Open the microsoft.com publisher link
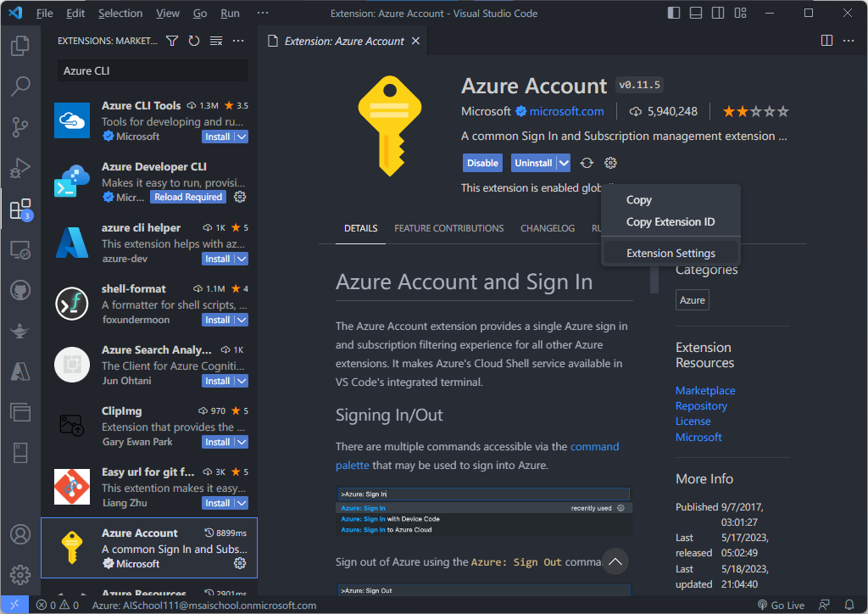Screen dimensions: 868x614 pos(566,111)
